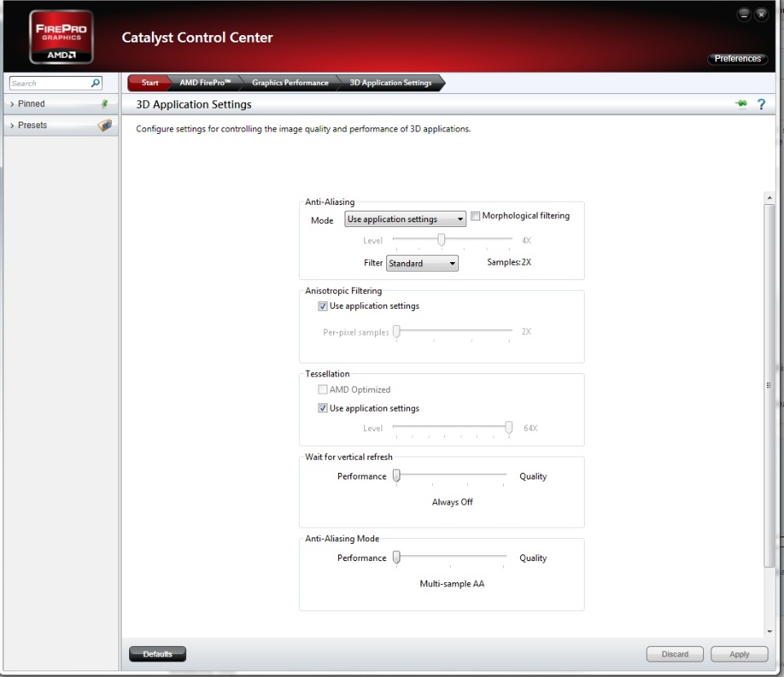Screen dimensions: 784x677
Task: Go to the AMD FirePro breadcrumb
Action: click(205, 82)
